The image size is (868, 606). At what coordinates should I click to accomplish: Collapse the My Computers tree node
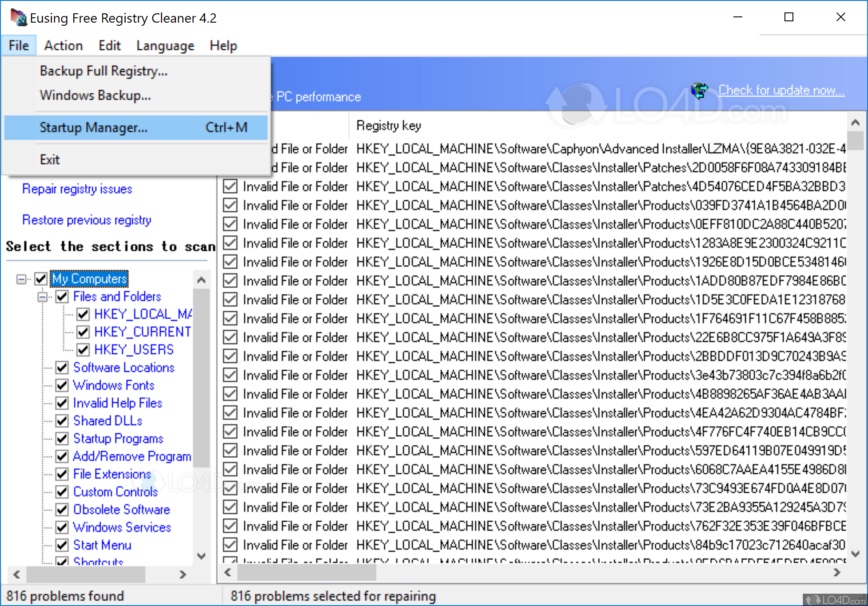click(x=21, y=279)
